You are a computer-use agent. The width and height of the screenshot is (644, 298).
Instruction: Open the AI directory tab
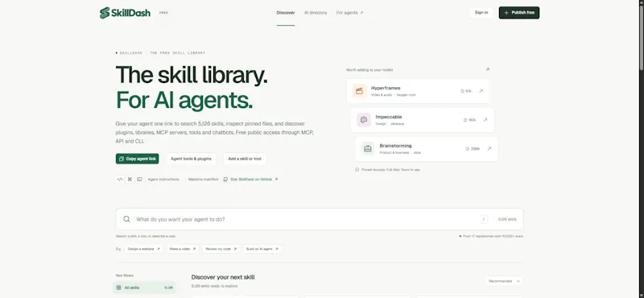coord(316,13)
